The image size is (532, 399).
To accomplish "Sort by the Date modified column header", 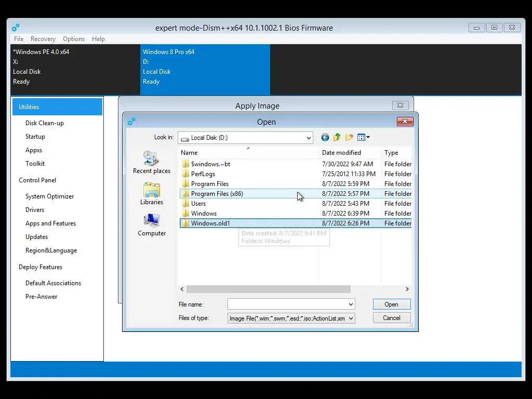I will 350,153.
